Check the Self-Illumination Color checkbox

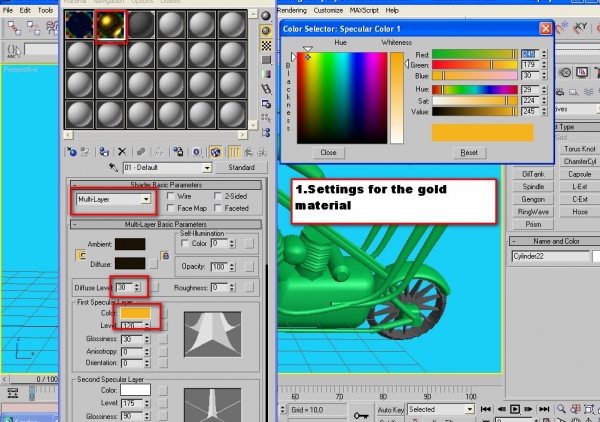pos(185,243)
